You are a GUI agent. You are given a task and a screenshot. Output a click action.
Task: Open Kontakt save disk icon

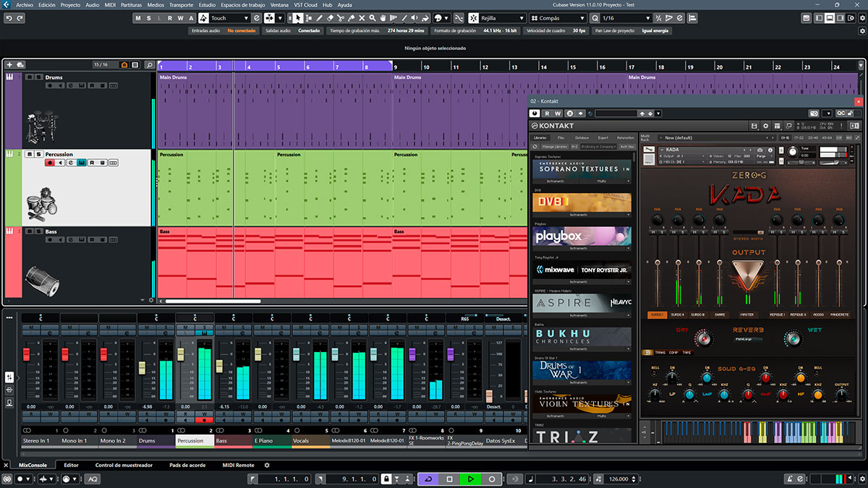[x=754, y=126]
